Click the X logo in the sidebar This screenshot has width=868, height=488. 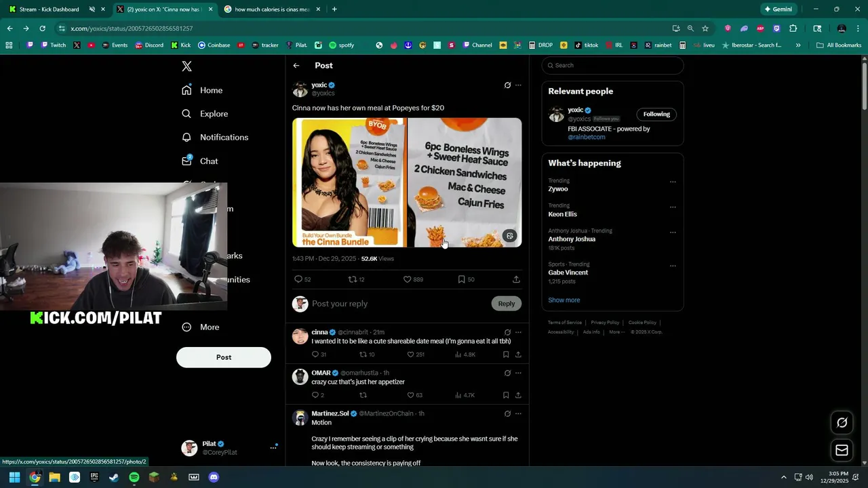(x=186, y=66)
